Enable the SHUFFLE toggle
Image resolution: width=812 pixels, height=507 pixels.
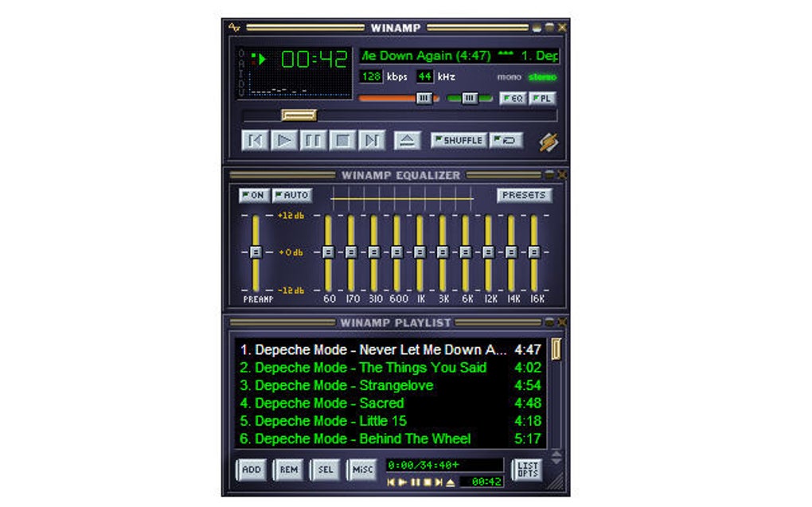pyautogui.click(x=460, y=139)
